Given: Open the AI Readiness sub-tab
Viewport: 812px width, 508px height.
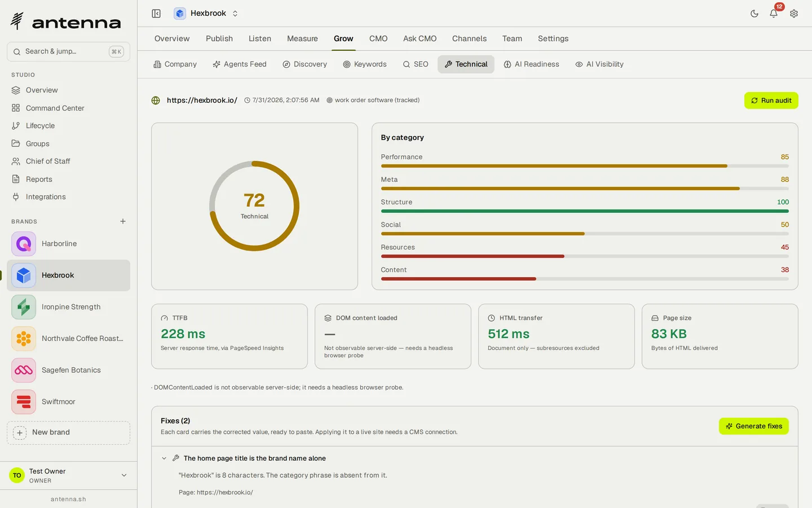Looking at the screenshot, I should click(x=532, y=64).
